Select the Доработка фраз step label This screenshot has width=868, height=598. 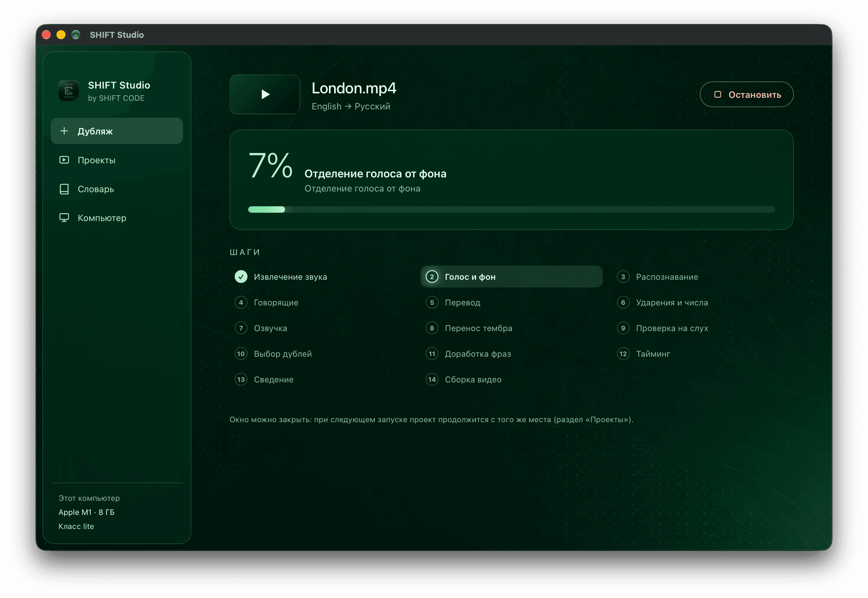(x=478, y=354)
